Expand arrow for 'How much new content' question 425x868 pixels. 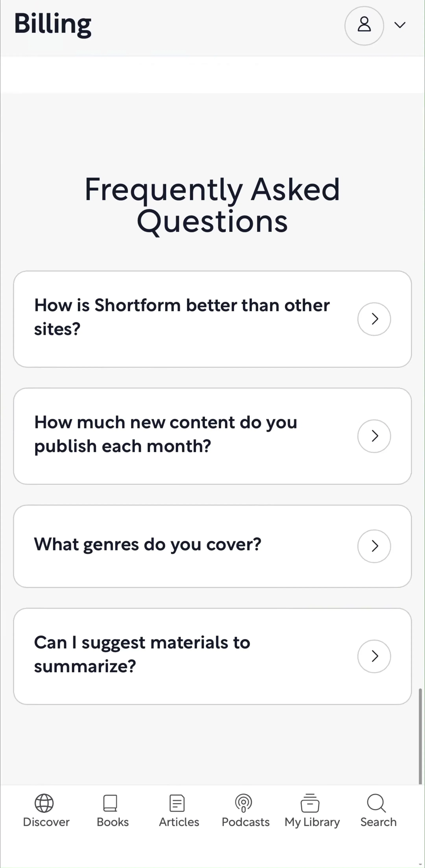374,436
